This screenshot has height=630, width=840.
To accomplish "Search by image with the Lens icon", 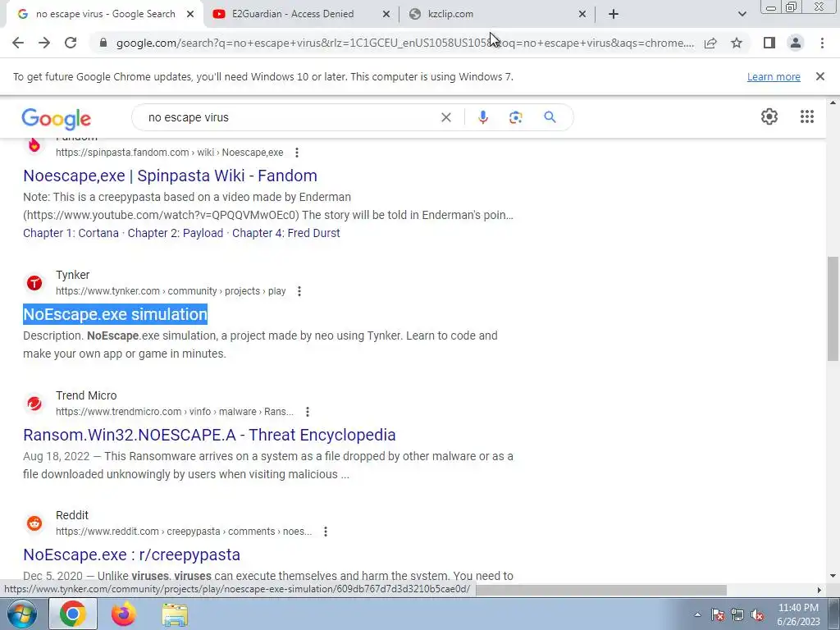I will 515,117.
